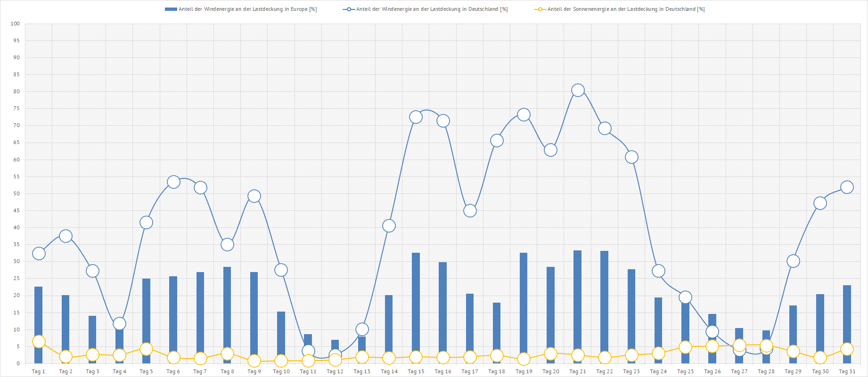Select the 100 value on the y-axis
Image resolution: width=868 pixels, height=377 pixels.
(15, 24)
